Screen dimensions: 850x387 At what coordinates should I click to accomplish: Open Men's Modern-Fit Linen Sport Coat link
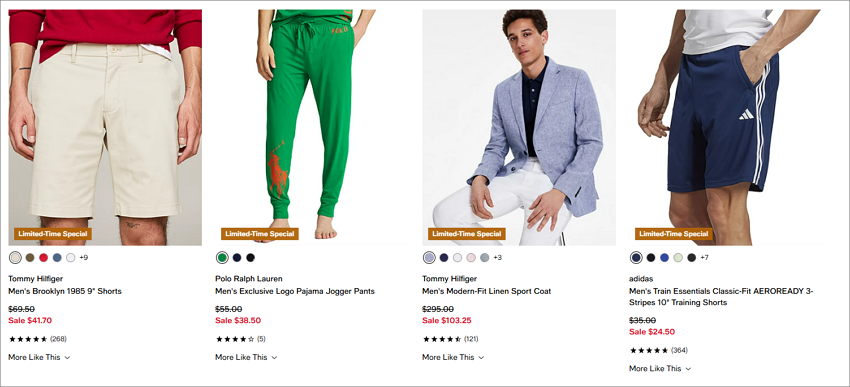[486, 291]
